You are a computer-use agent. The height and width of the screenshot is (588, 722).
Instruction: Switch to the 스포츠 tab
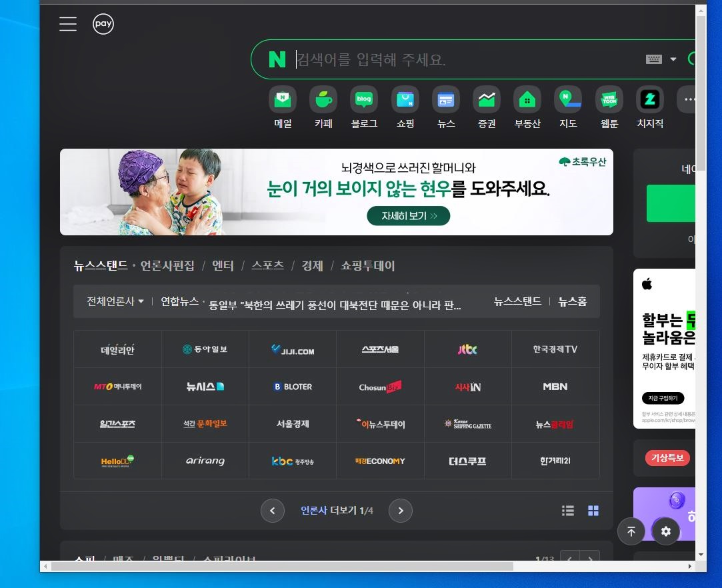click(267, 266)
